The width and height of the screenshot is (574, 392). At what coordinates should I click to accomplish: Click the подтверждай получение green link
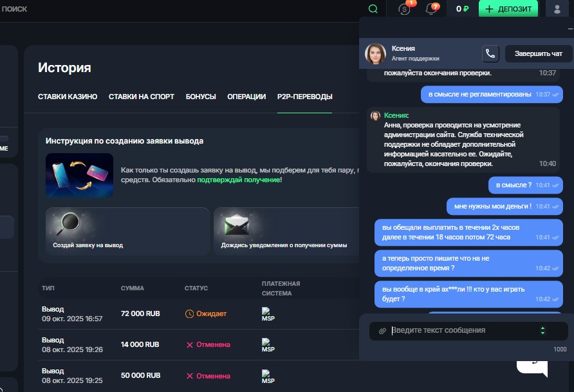tap(239, 180)
